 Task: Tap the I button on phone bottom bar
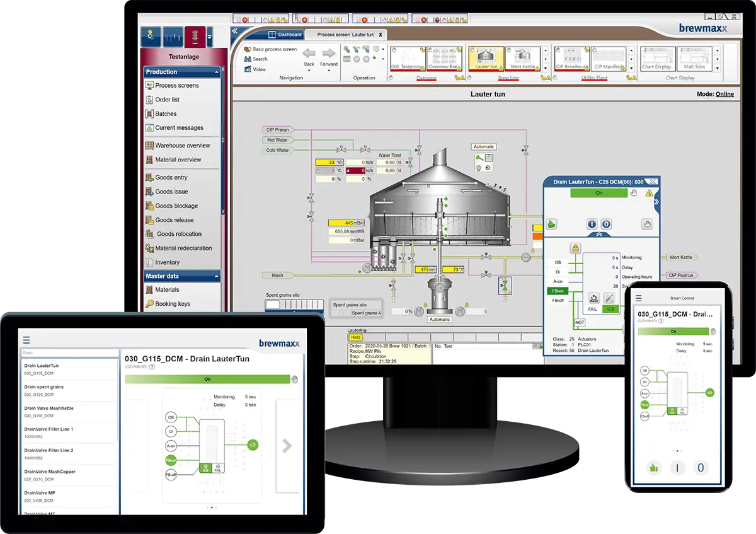677,468
